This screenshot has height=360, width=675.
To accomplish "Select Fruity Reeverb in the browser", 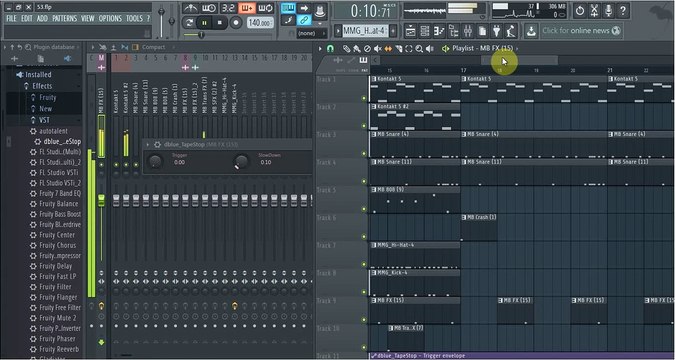I will coord(59,349).
